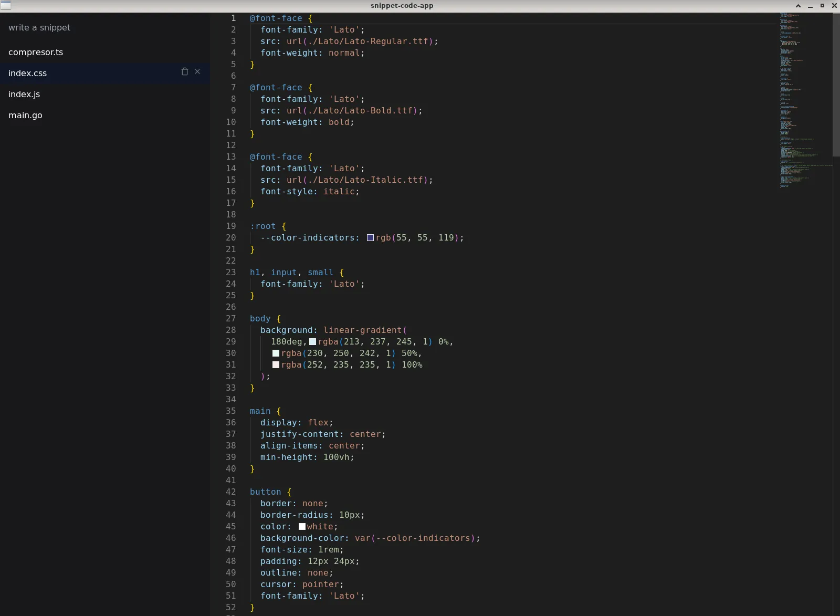Screen dimensions: 840x616
Task: Click the rgba(213, 237, 245, 1) color swatch
Action: 312,342
